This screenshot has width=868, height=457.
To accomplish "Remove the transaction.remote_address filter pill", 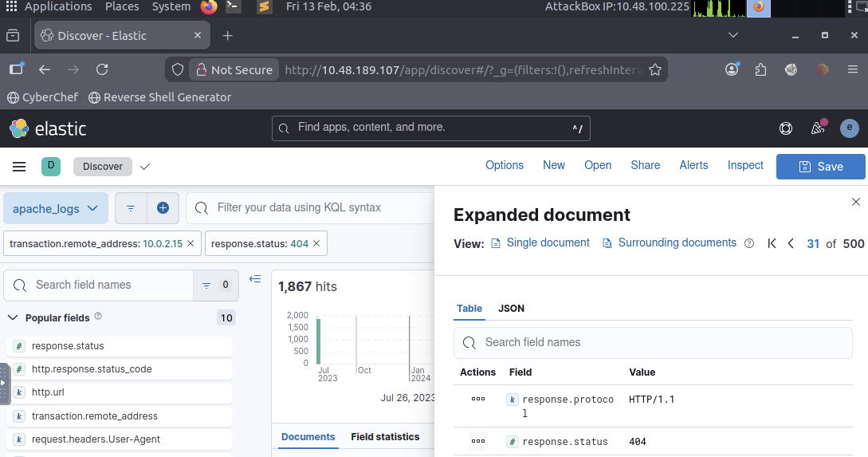I will pos(190,244).
